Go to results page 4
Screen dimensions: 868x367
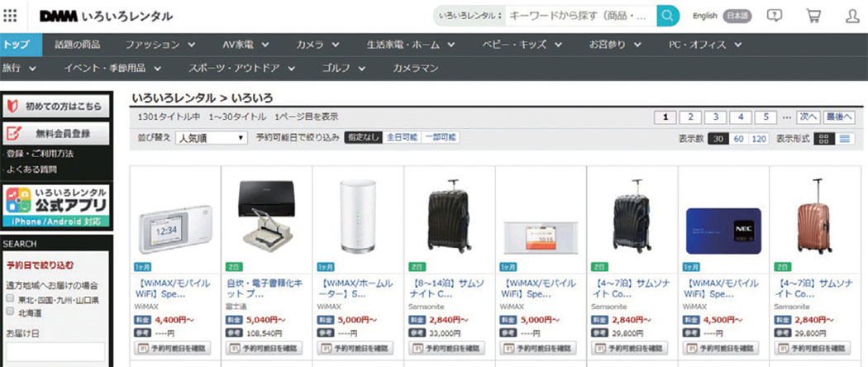coord(741,117)
